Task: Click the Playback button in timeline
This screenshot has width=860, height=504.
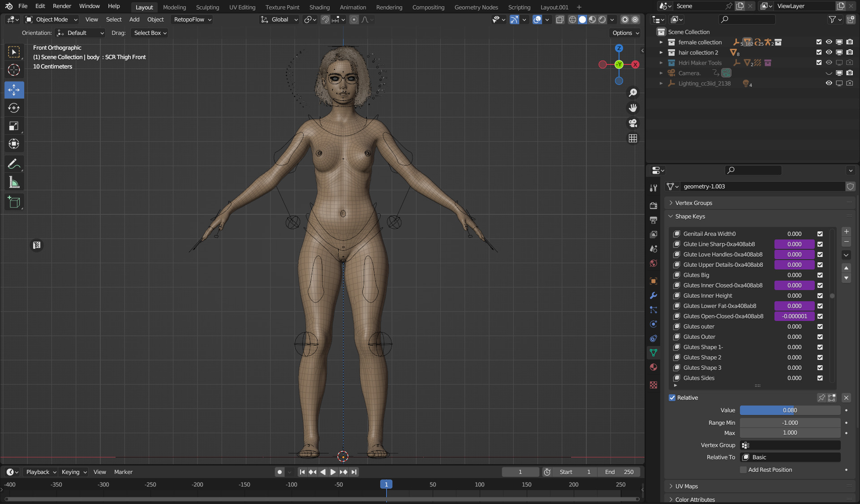Action: click(41, 472)
